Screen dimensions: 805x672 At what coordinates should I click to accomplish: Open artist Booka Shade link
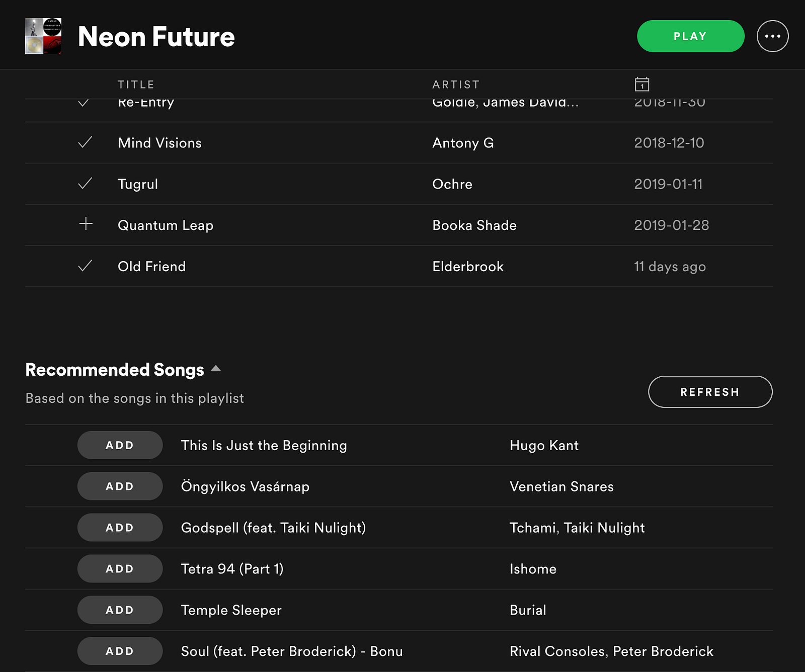474,225
